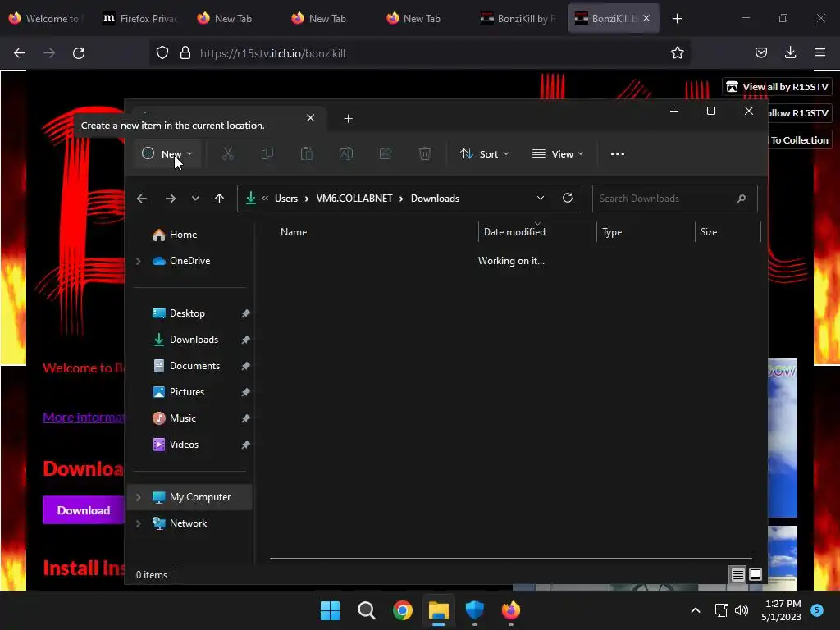Open the New item menu in Explorer
Screen dimensions: 840x630
pos(167,153)
